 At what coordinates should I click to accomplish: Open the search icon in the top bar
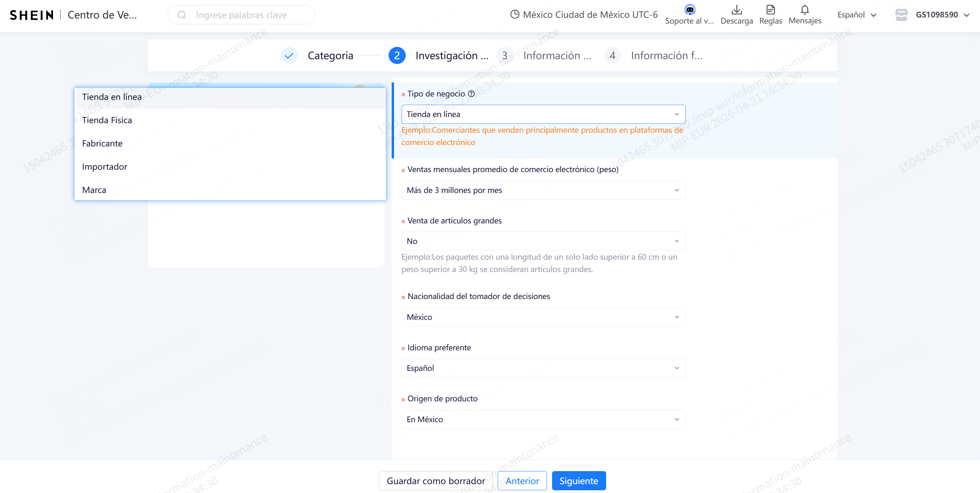[x=182, y=15]
